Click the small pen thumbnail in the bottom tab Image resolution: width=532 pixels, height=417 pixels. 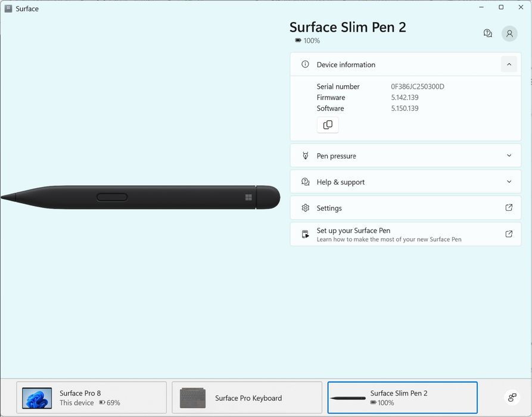click(347, 398)
